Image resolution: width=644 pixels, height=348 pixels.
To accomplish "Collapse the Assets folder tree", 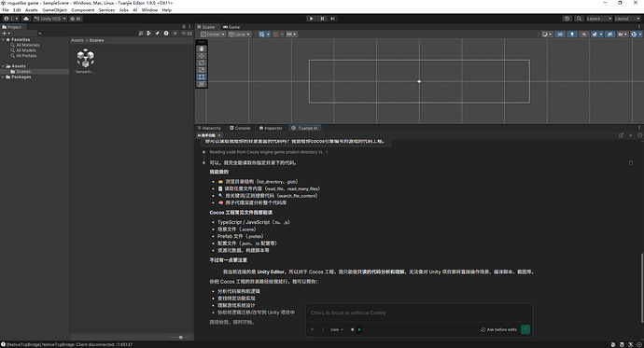I will point(3,66).
